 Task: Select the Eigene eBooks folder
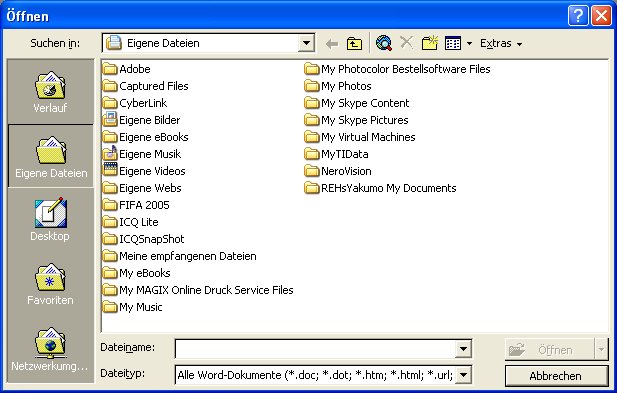pos(146,137)
